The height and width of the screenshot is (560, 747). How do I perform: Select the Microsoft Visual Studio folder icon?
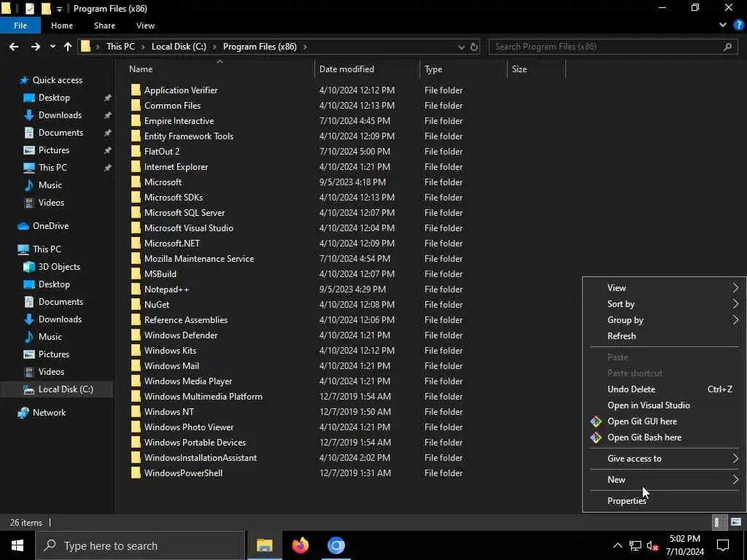coord(136,228)
